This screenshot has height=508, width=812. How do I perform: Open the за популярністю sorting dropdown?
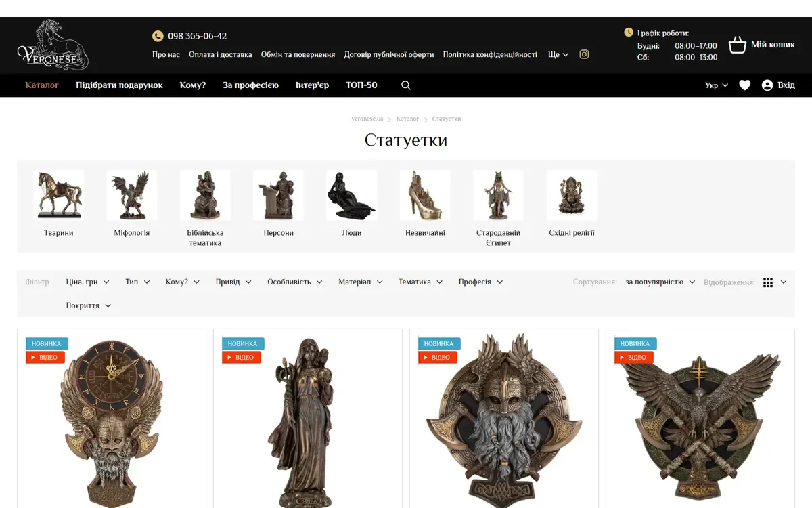660,282
